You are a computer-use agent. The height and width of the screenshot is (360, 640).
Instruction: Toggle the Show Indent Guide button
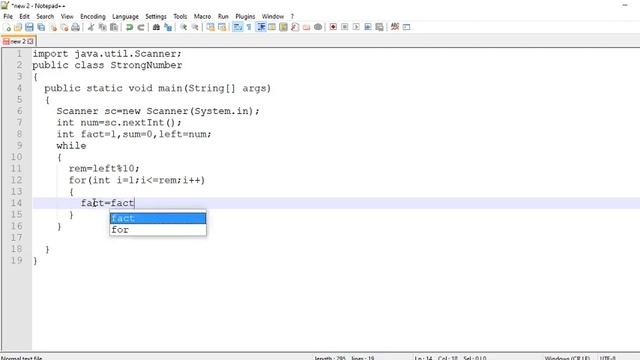[x=261, y=27]
